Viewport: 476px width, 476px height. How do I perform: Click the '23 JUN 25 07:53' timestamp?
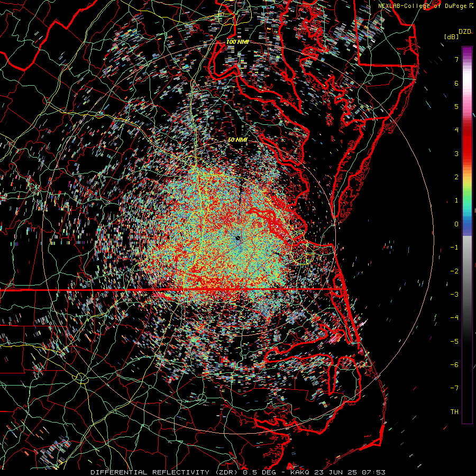pos(349,472)
